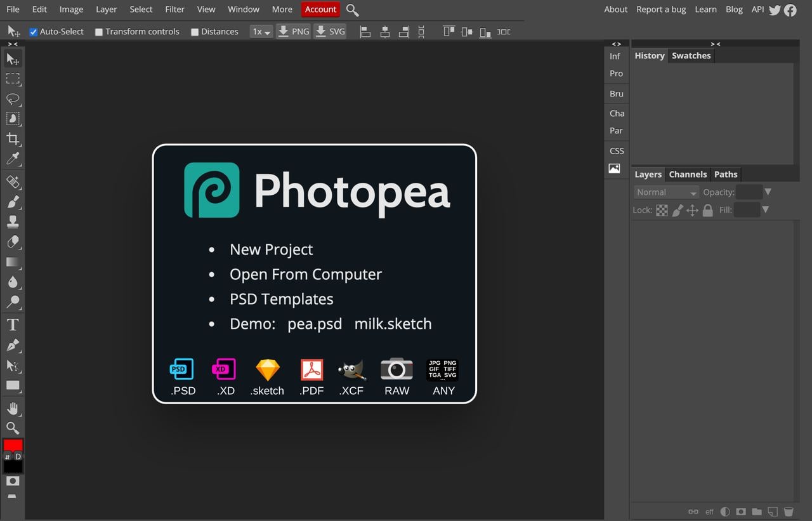Select the Eyedropper tool
The image size is (812, 521).
13,159
